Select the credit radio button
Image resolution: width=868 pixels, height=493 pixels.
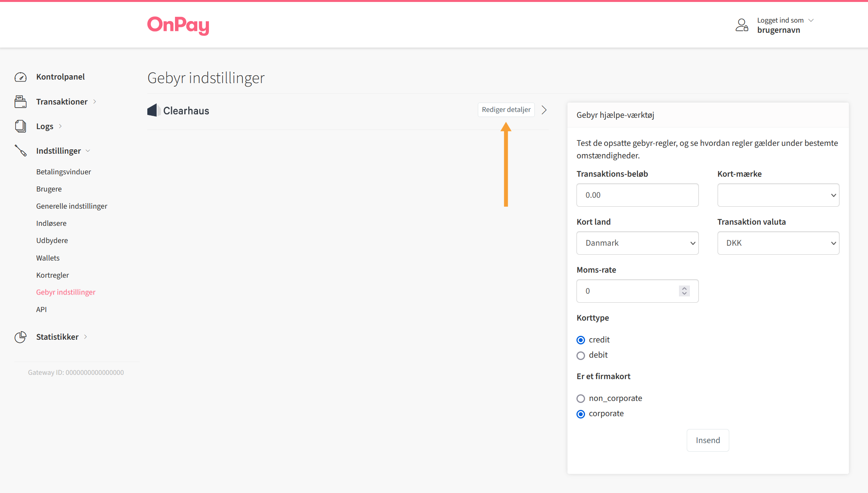click(581, 339)
